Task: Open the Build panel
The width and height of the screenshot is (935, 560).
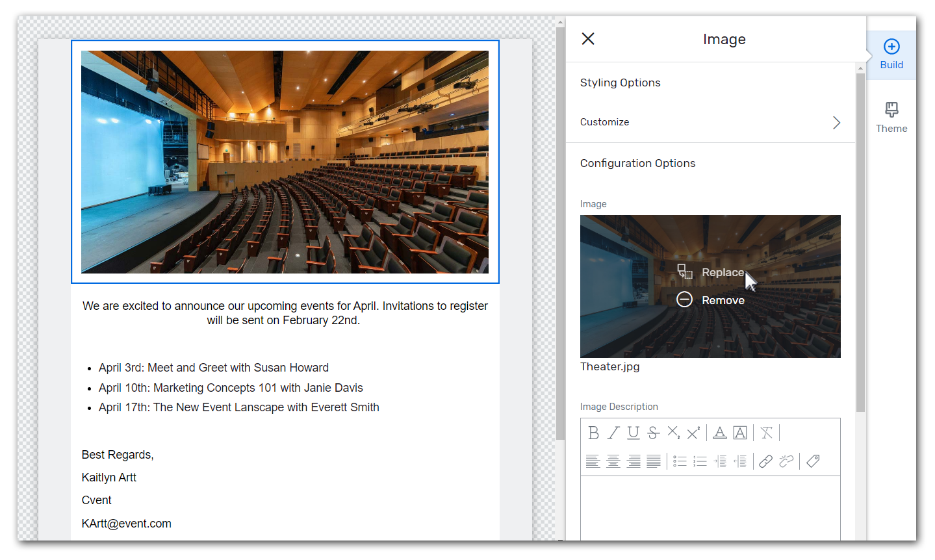Action: (x=891, y=55)
